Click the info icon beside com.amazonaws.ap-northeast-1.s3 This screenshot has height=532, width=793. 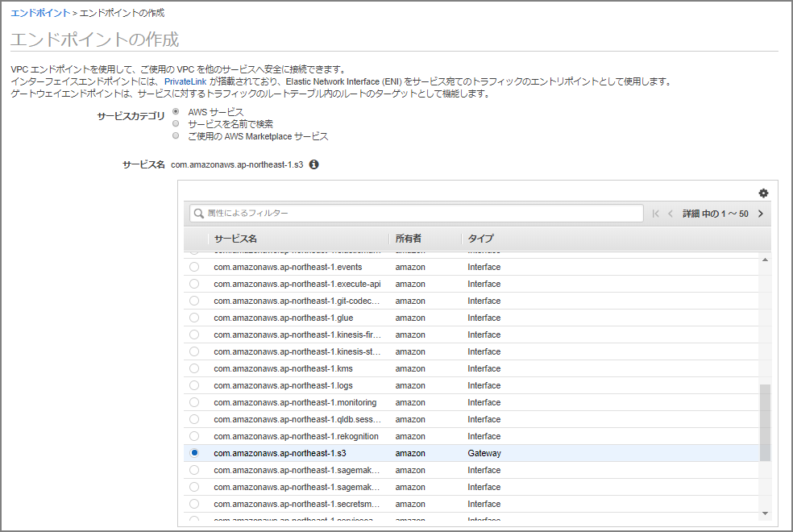pyautogui.click(x=314, y=164)
